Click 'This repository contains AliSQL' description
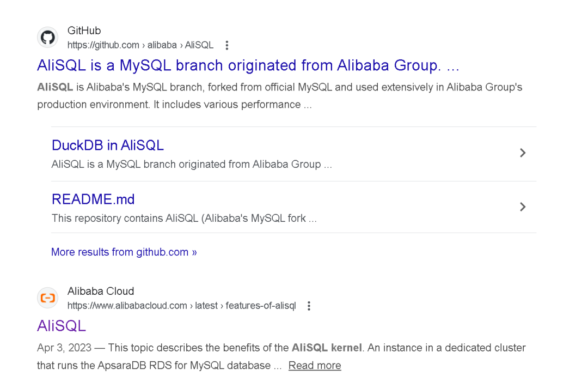 (184, 219)
